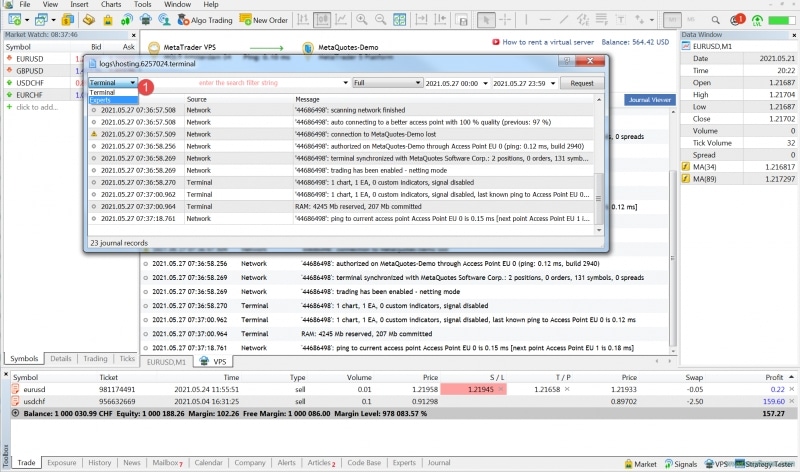Open the Charts menu

click(111, 4)
